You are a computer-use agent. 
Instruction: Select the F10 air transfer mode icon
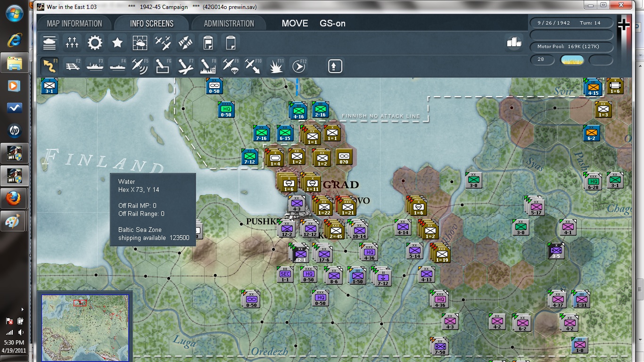pos(253,66)
